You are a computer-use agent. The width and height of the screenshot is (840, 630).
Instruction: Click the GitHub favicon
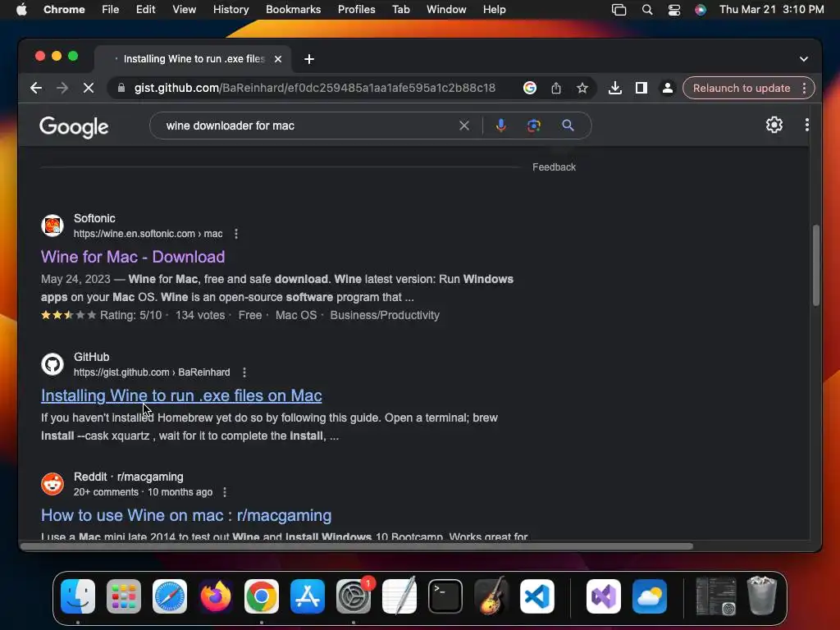(x=52, y=364)
